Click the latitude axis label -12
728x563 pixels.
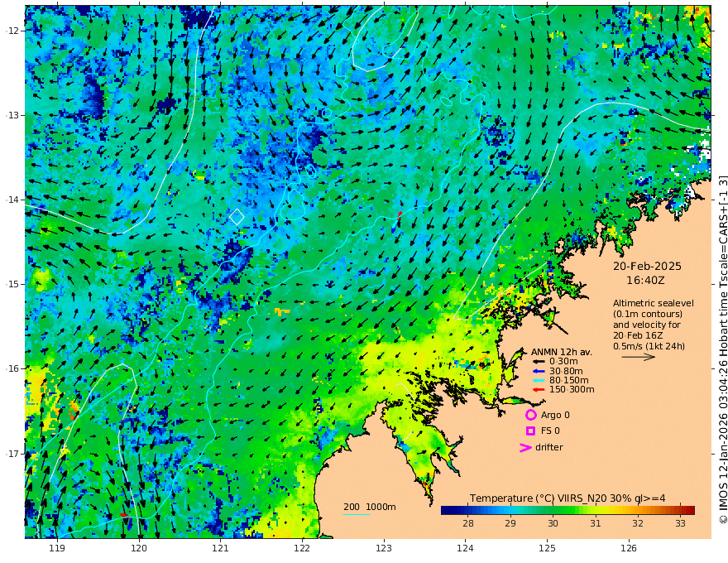12,31
